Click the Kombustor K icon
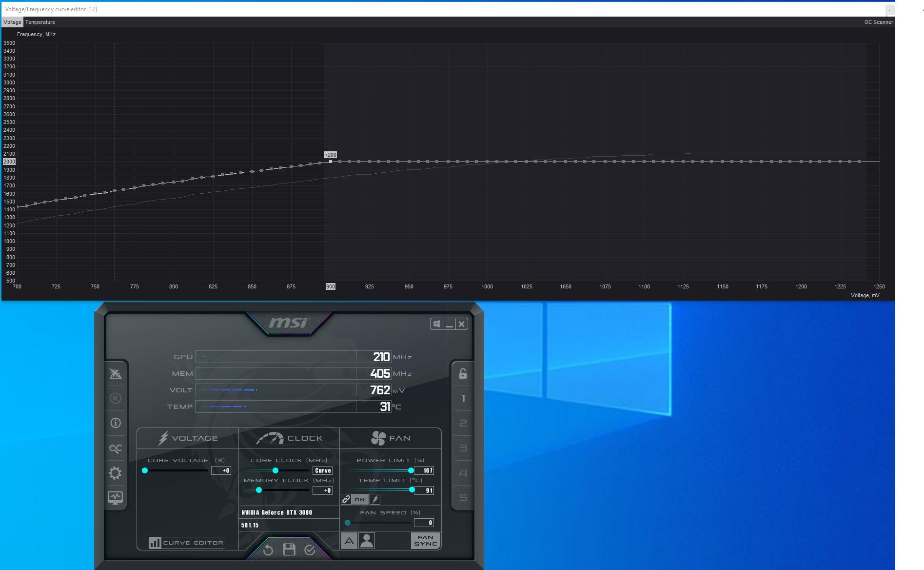Screen dimensions: 924x570 pyautogui.click(x=116, y=398)
